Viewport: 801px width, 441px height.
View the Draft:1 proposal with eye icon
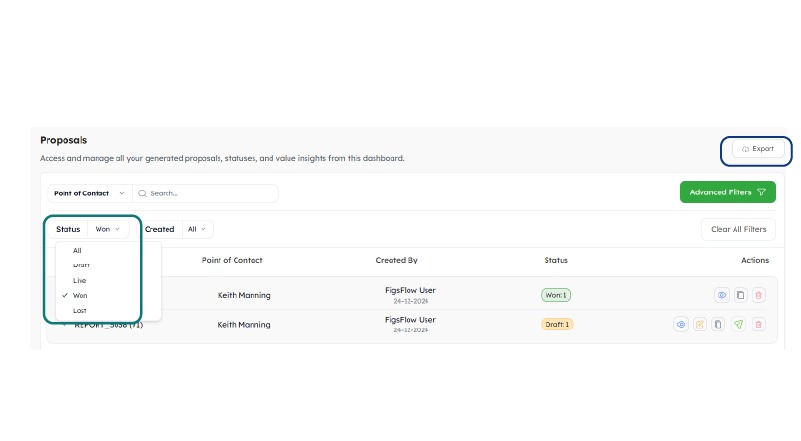coord(681,324)
